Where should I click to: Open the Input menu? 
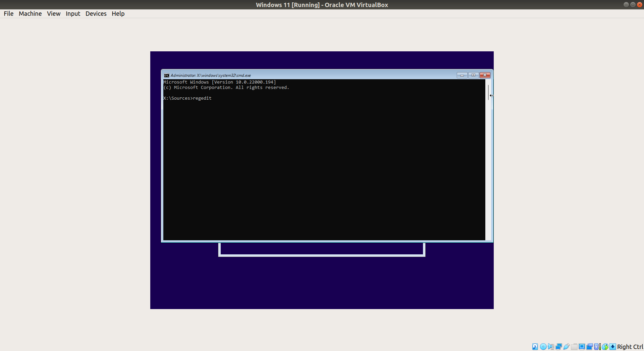tap(73, 13)
